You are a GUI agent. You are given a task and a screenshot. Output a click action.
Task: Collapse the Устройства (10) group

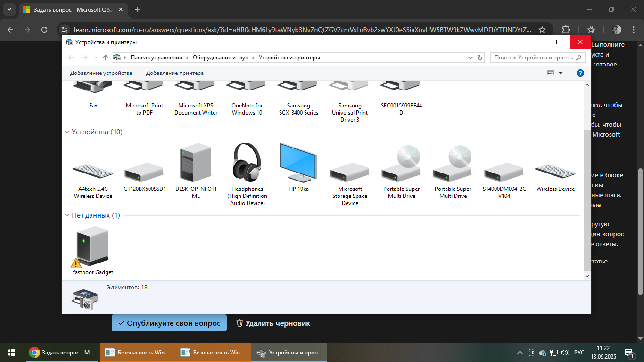tap(66, 132)
